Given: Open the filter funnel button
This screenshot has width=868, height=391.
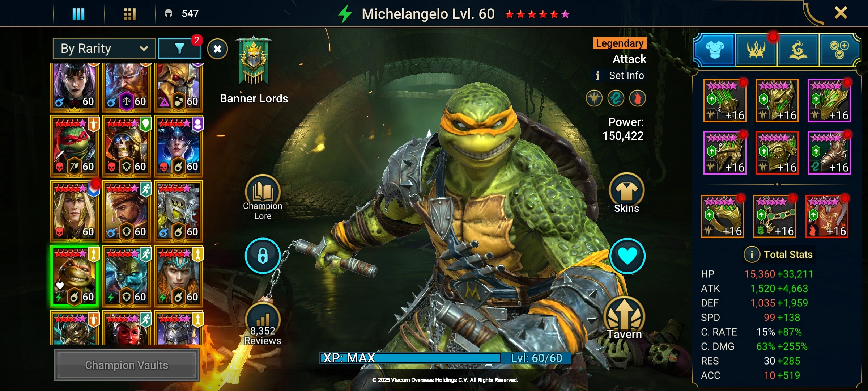Looking at the screenshot, I should 179,49.
